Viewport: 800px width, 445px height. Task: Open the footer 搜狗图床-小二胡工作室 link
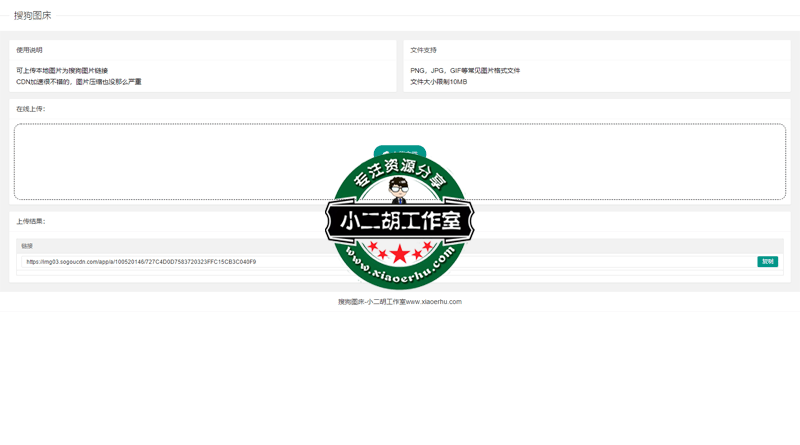(x=399, y=301)
